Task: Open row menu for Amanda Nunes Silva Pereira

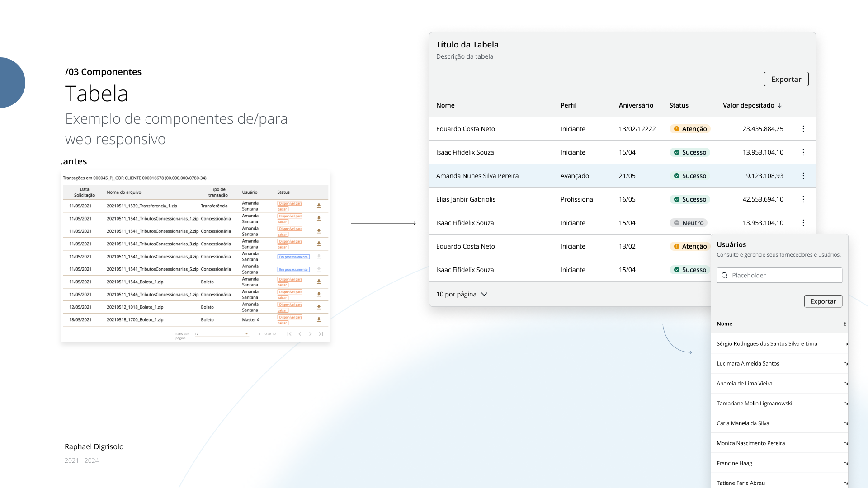Action: click(803, 176)
